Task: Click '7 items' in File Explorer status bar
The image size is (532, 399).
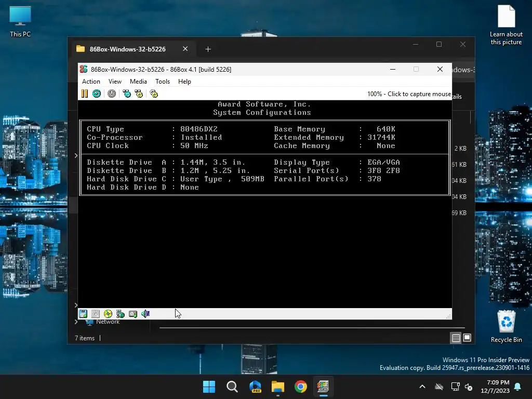Action: [x=85, y=338]
